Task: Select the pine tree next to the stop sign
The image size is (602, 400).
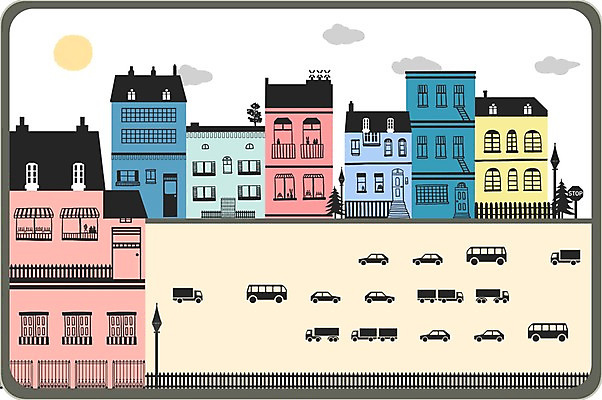Action: 562,199
